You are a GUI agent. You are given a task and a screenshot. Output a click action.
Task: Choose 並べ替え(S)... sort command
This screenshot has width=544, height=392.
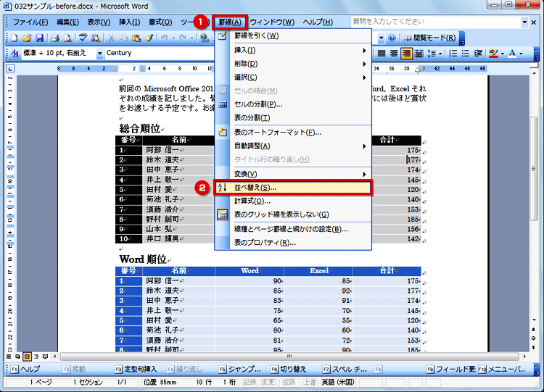tap(293, 188)
